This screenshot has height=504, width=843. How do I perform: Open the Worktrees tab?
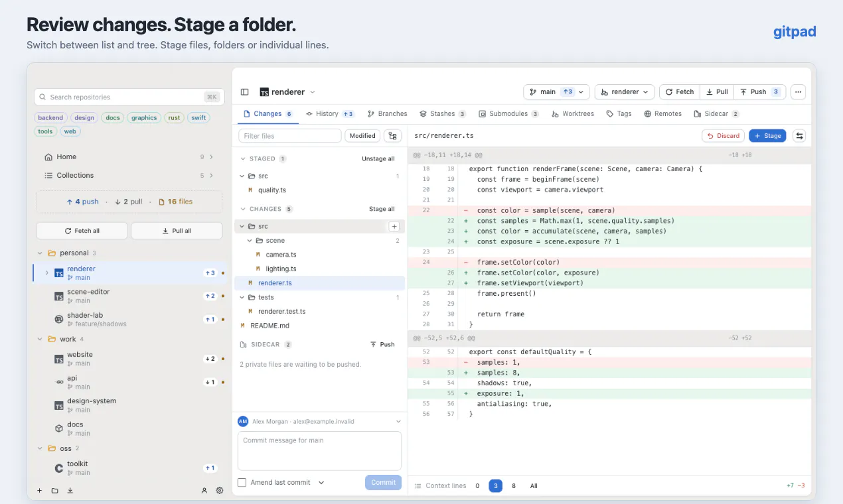tap(573, 114)
